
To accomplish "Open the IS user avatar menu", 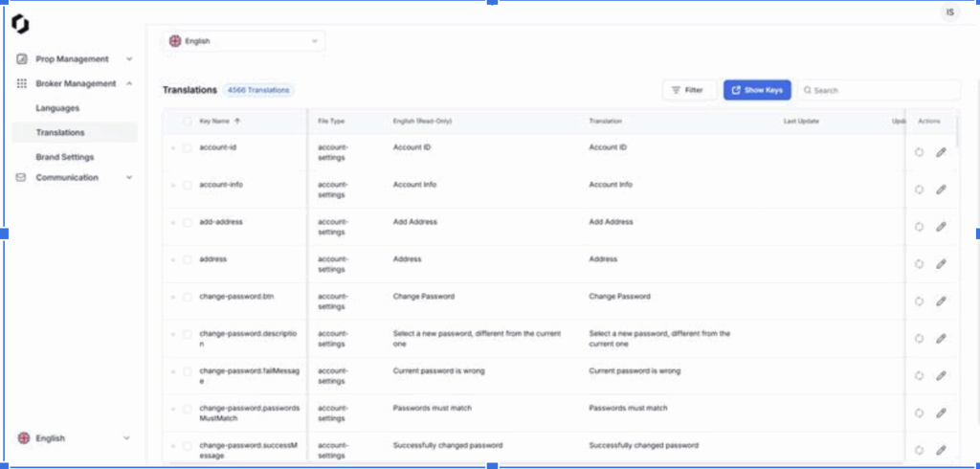I will [949, 12].
